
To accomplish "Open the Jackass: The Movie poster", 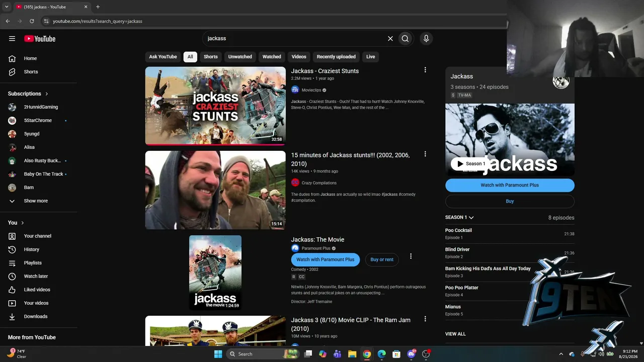I will click(x=215, y=273).
